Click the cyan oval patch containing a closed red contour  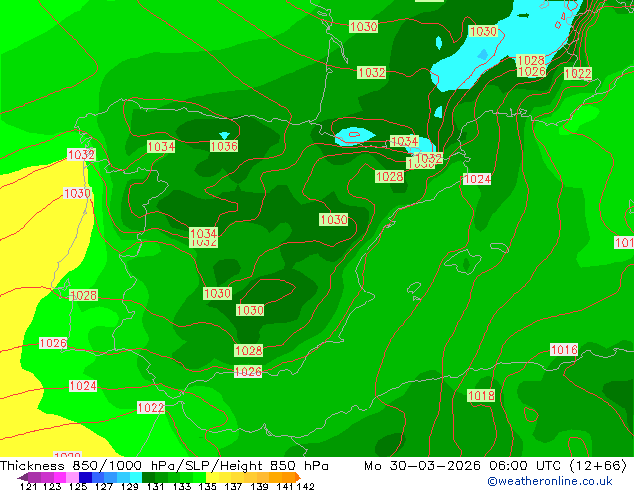pyautogui.click(x=355, y=136)
